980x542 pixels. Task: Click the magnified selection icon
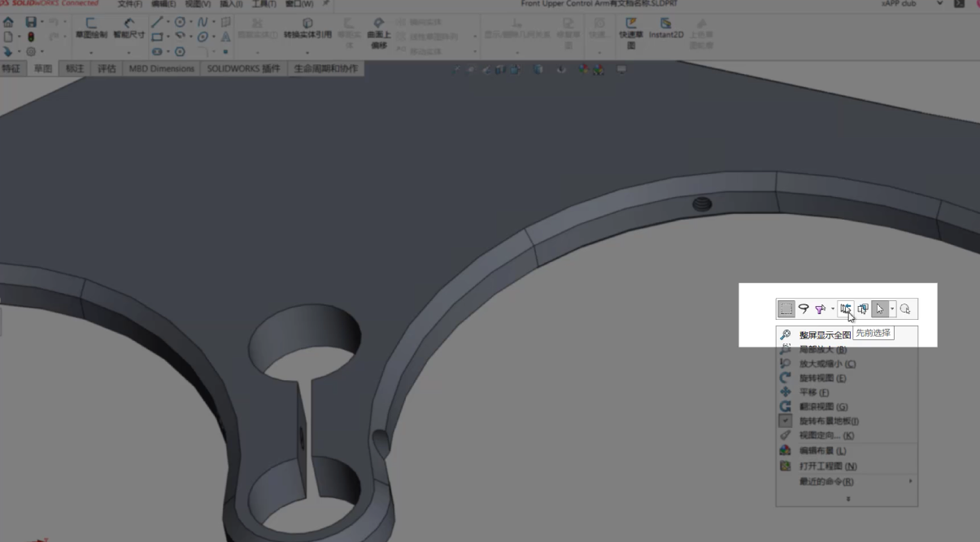tap(905, 308)
